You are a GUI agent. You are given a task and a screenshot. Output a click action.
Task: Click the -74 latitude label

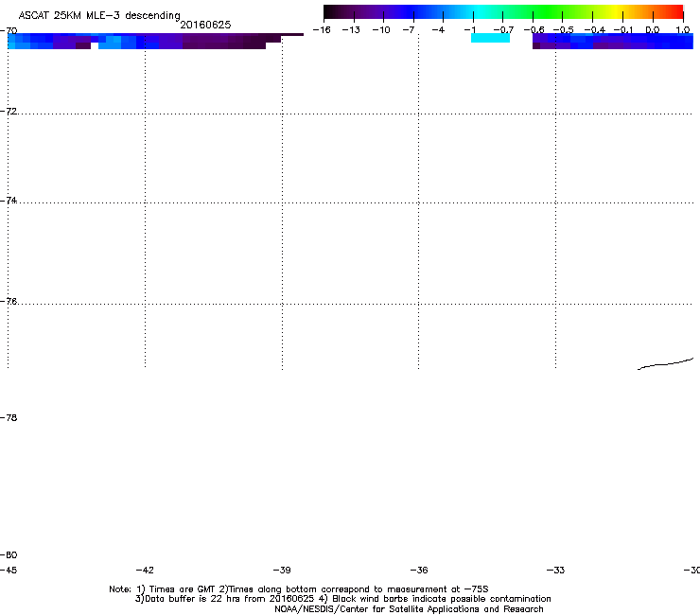tap(9, 200)
